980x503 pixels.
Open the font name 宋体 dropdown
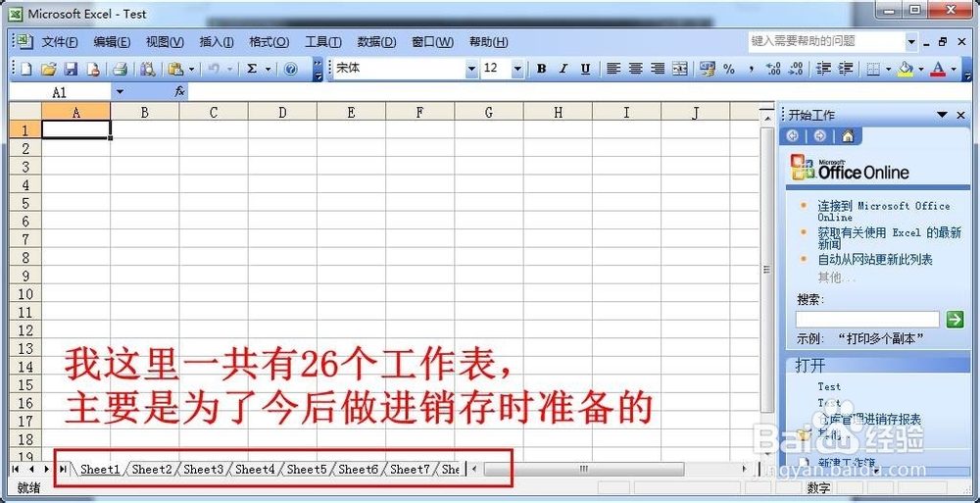click(x=471, y=69)
